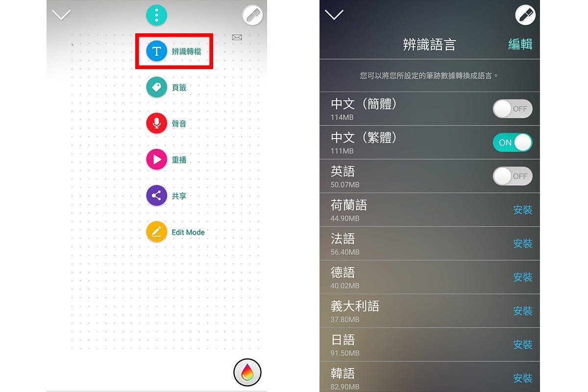Install the 日語 language pack
The width and height of the screenshot is (588, 392).
[523, 345]
